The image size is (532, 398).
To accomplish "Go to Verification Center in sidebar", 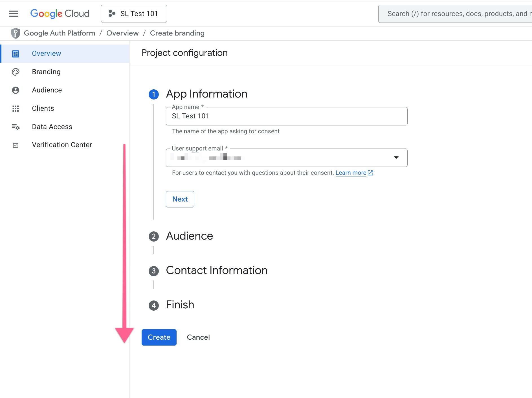I will [x=62, y=145].
